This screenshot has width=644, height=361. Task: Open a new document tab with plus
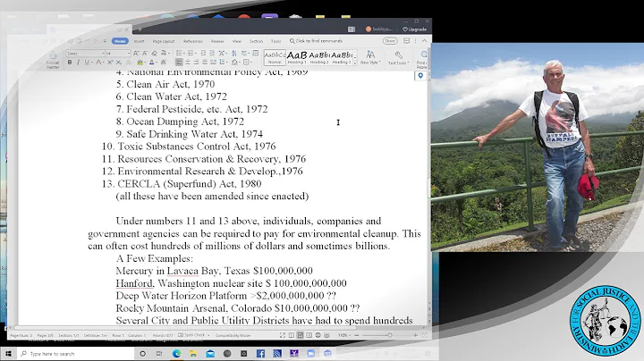point(140,29)
